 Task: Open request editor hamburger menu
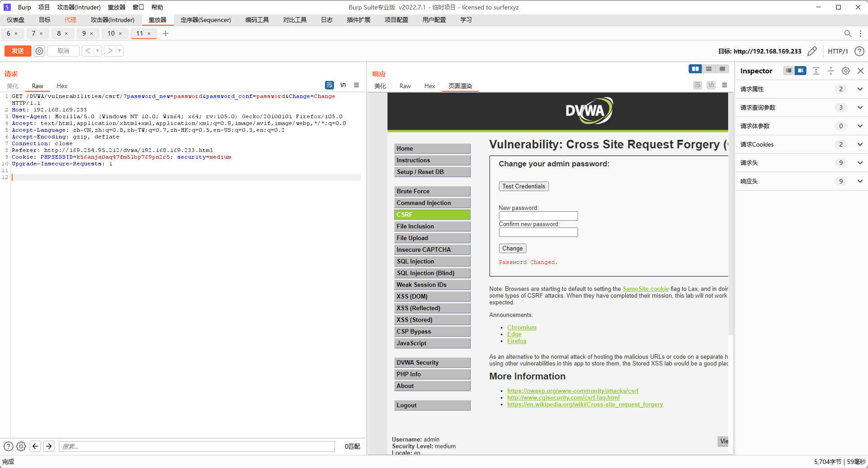coord(356,85)
